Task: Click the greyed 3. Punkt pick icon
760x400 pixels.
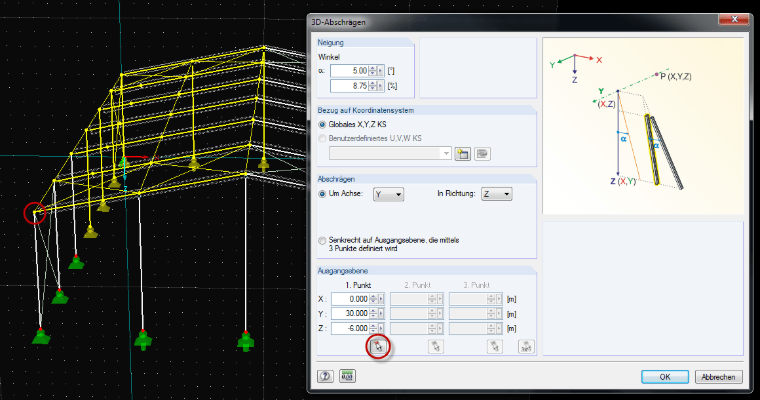Action: pos(494,347)
